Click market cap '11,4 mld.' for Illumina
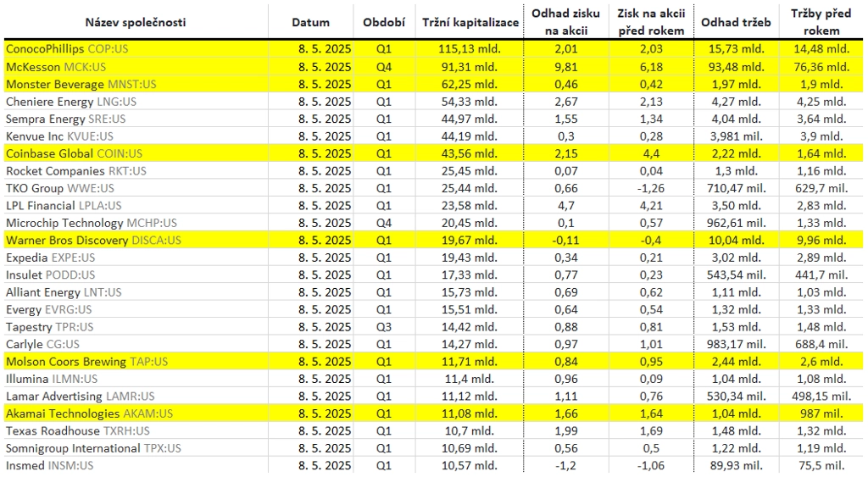This screenshot has width=868, height=477. 470,379
